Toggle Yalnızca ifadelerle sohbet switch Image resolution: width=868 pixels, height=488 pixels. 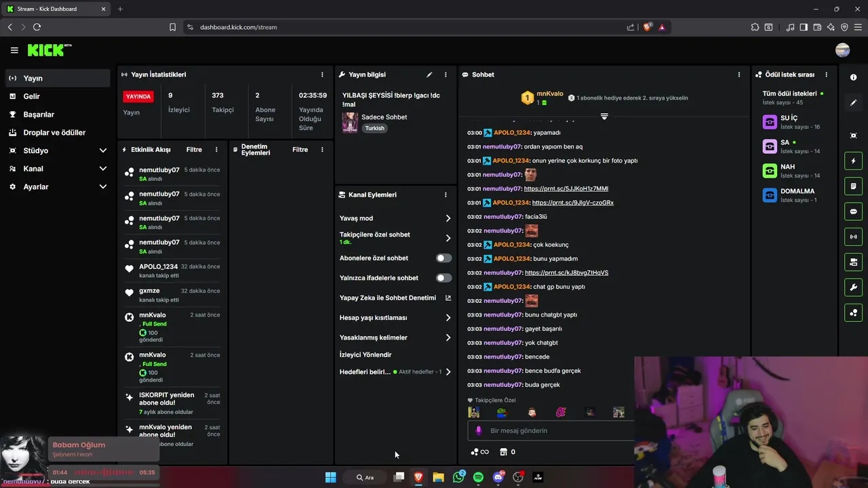click(443, 278)
